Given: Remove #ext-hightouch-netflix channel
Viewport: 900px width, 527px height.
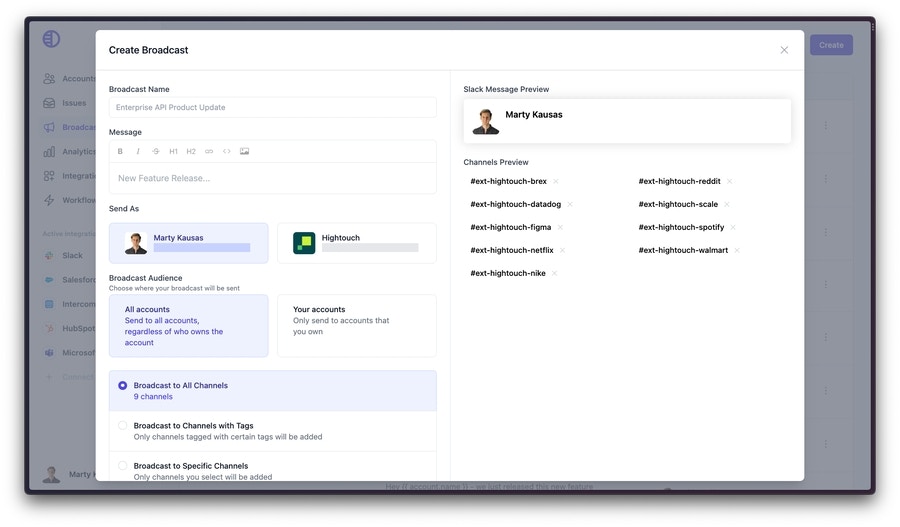Looking at the screenshot, I should click(x=562, y=250).
